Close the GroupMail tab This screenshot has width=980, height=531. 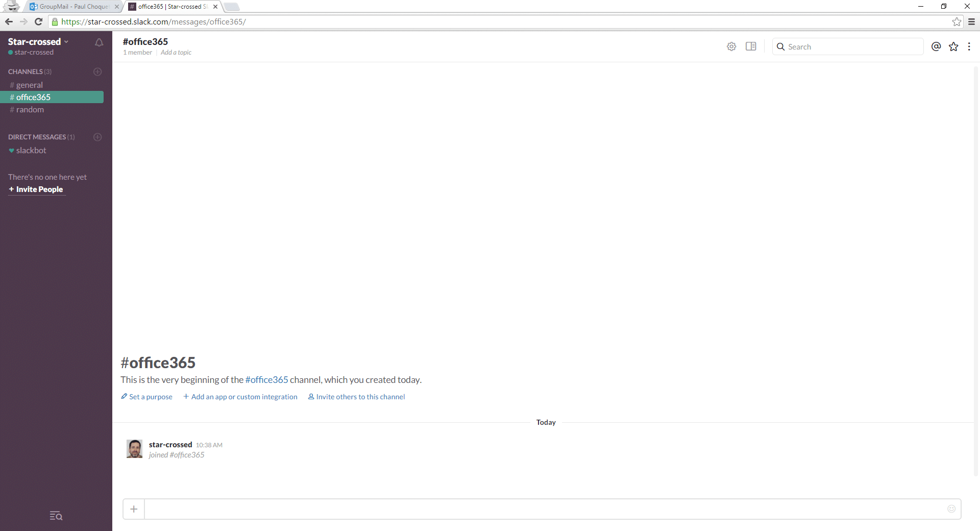pyautogui.click(x=117, y=7)
